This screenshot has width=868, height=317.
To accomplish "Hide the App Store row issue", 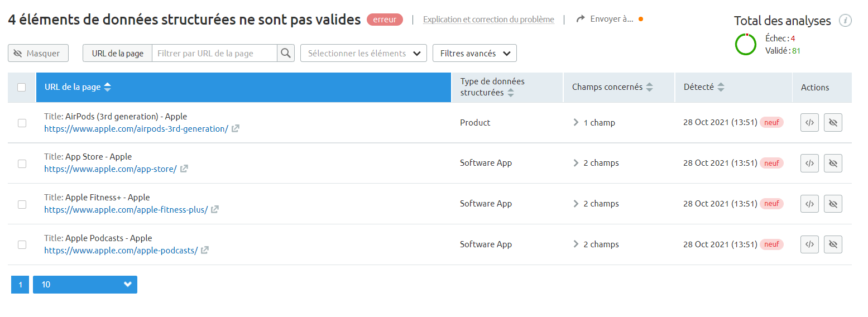I will (x=833, y=163).
